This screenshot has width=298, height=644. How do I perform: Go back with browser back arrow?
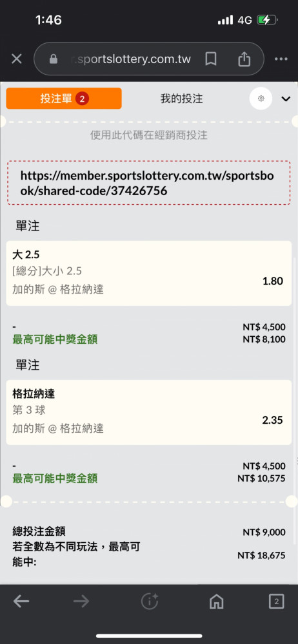point(21,601)
